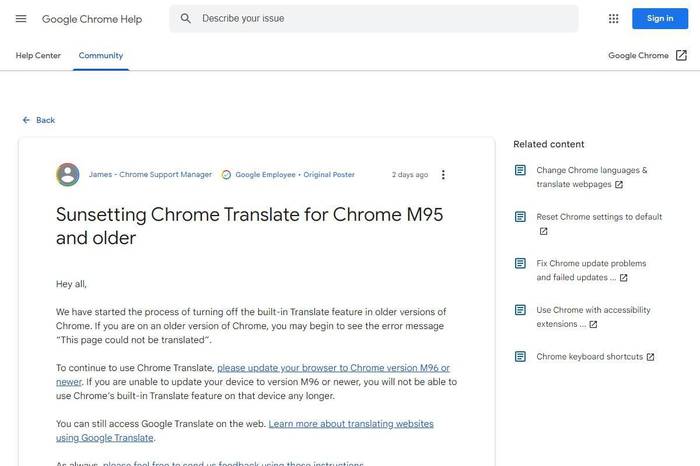Open the Google Chrome product link
Screen dimensions: 700x466
point(647,55)
